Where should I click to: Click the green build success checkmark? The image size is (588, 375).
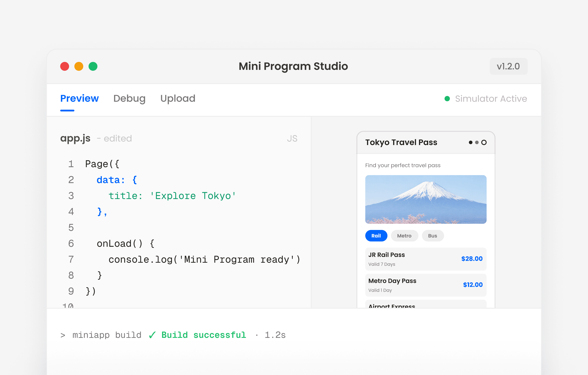(152, 335)
